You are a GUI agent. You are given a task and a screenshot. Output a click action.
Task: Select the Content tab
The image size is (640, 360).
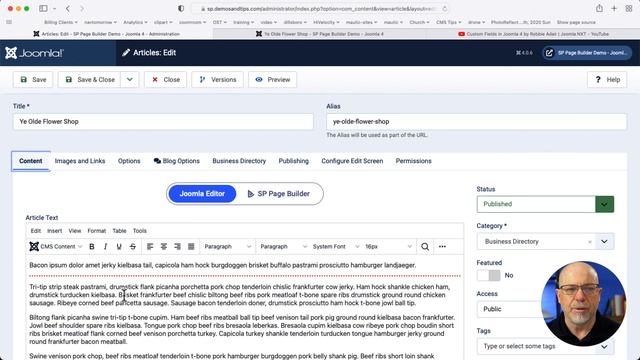coord(31,161)
